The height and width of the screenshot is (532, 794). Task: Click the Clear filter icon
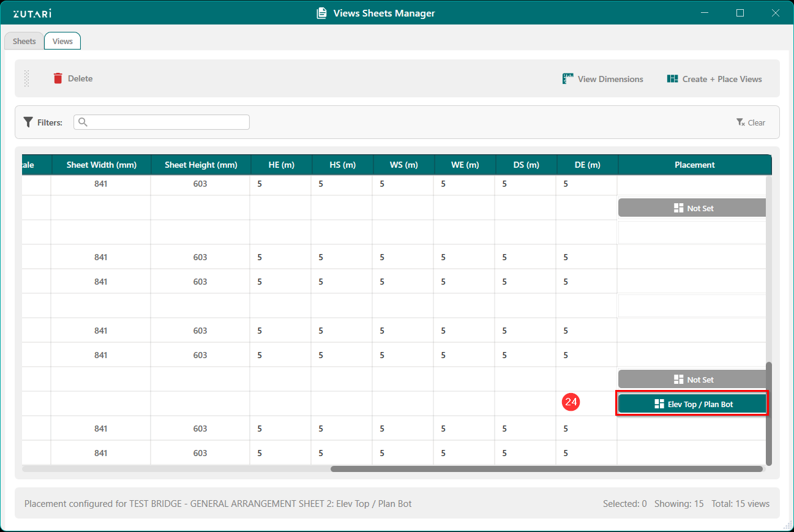[x=740, y=122]
